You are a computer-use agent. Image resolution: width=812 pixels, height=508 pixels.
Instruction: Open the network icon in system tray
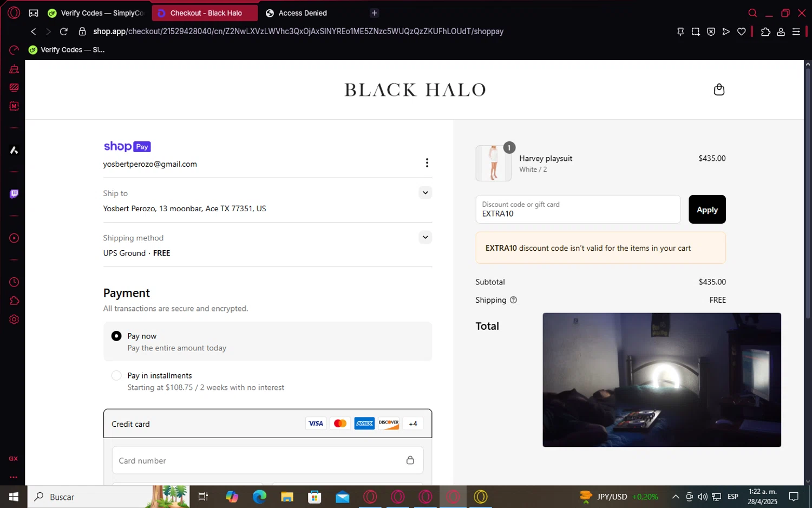pos(716,497)
